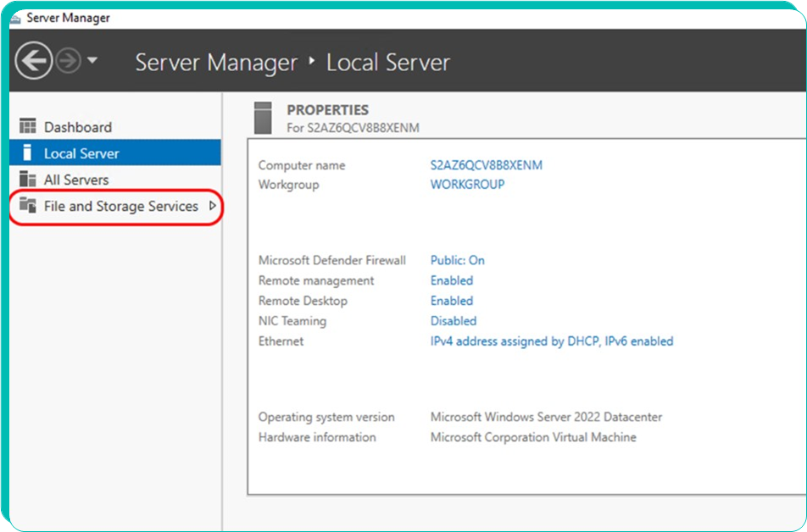Viewport: 807px width, 532px height.
Task: Click the forward navigation arrow button
Action: point(69,61)
